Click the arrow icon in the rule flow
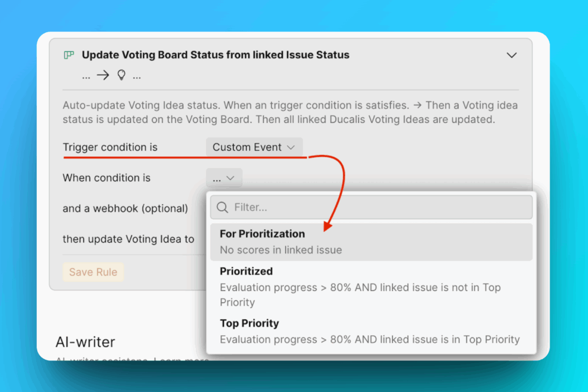Screen dimensions: 588x392 102,75
